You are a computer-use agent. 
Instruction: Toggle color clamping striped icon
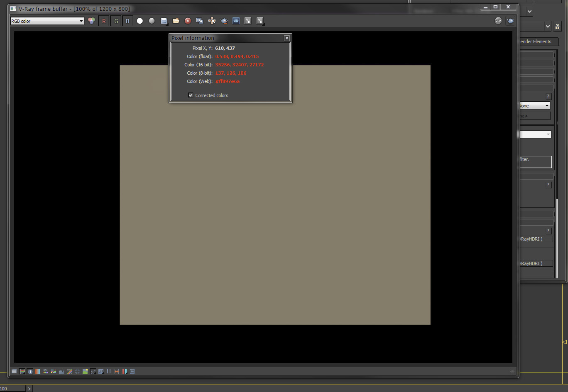point(69,371)
